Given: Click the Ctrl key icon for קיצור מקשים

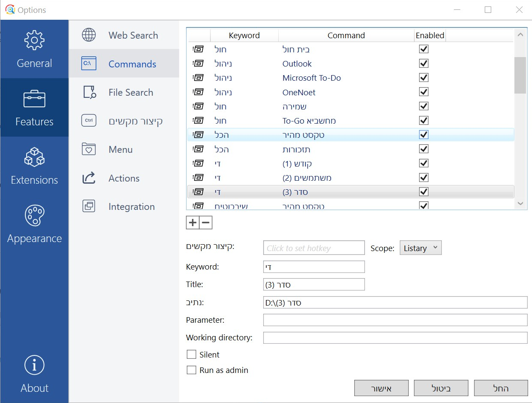Looking at the screenshot, I should click(89, 121).
